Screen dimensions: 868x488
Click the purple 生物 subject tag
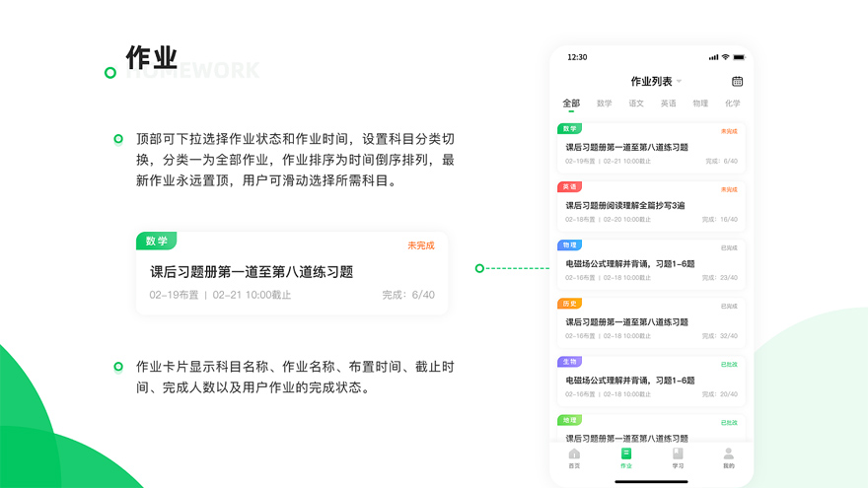point(569,362)
